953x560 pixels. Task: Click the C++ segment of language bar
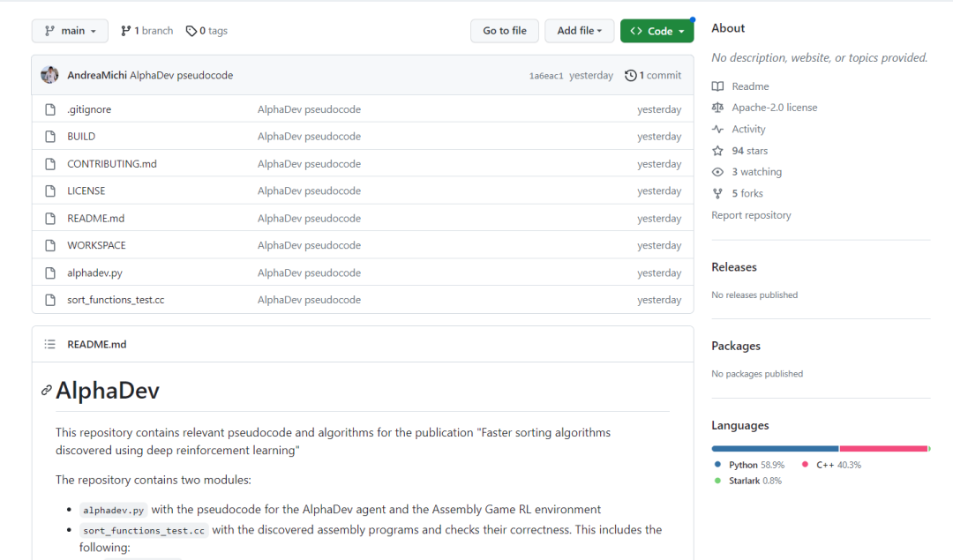click(x=882, y=449)
